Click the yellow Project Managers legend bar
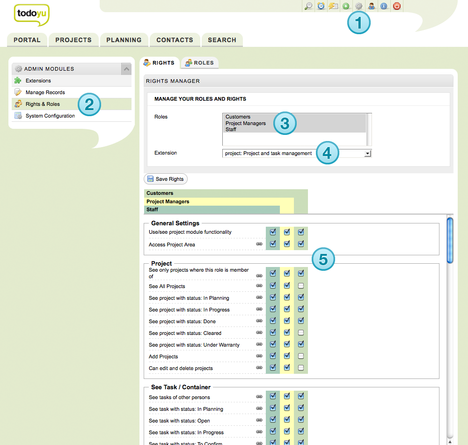The width and height of the screenshot is (468, 445). click(219, 201)
